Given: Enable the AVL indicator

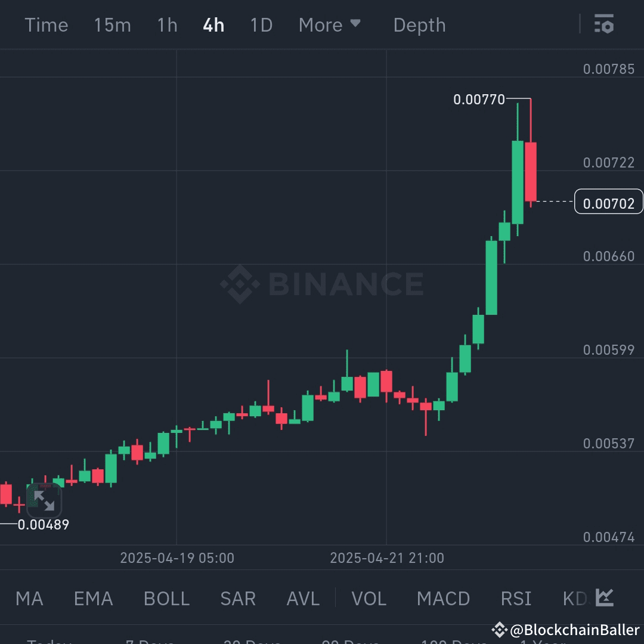Looking at the screenshot, I should pos(303,598).
